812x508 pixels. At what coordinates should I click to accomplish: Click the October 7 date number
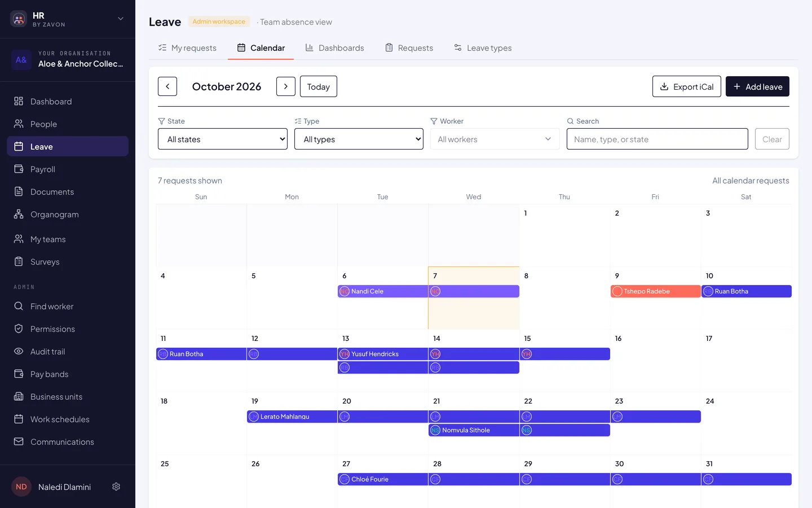point(435,275)
